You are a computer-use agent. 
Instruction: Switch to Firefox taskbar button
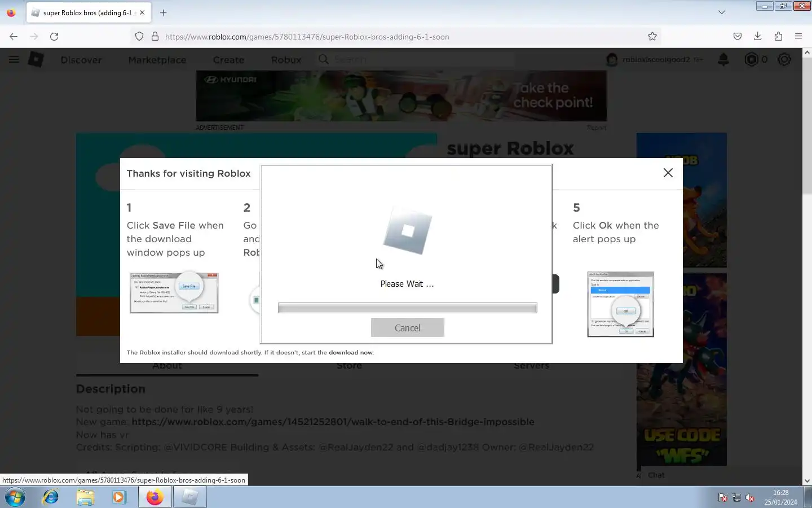pos(155,497)
